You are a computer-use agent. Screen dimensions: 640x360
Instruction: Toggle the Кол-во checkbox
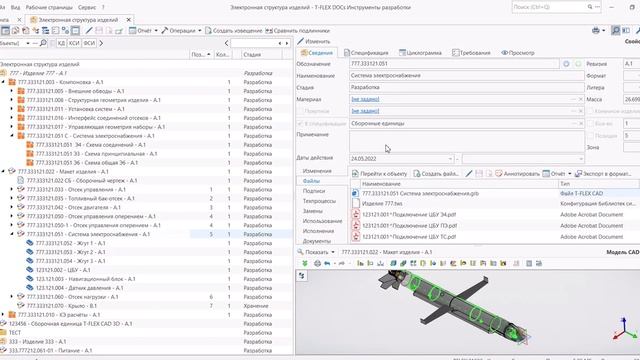click(x=591, y=123)
